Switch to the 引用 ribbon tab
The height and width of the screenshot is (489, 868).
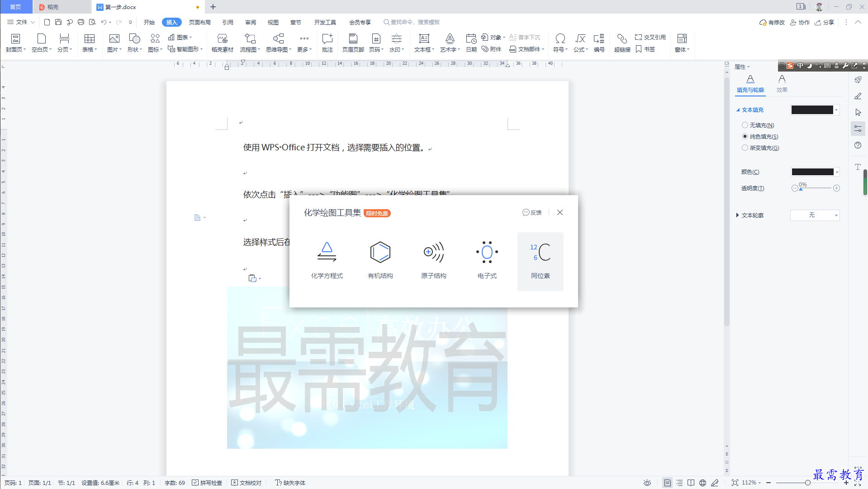point(228,22)
